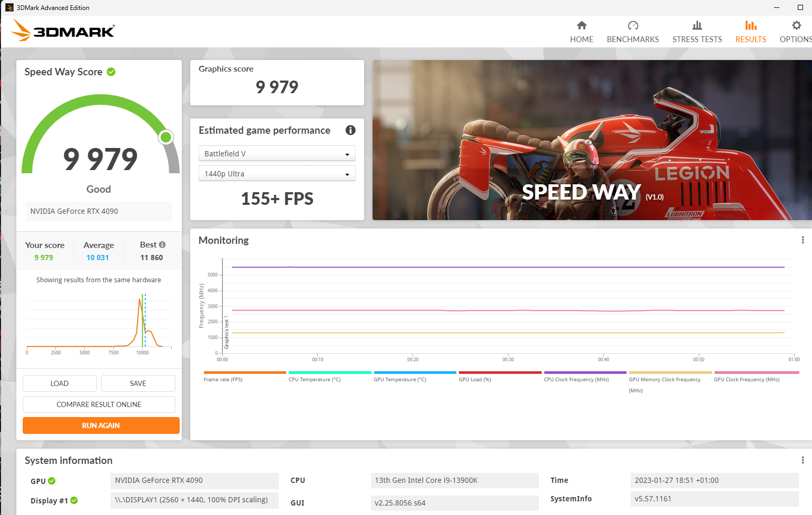The image size is (812, 515).
Task: Click the green check next to GPU
Action: tap(52, 481)
